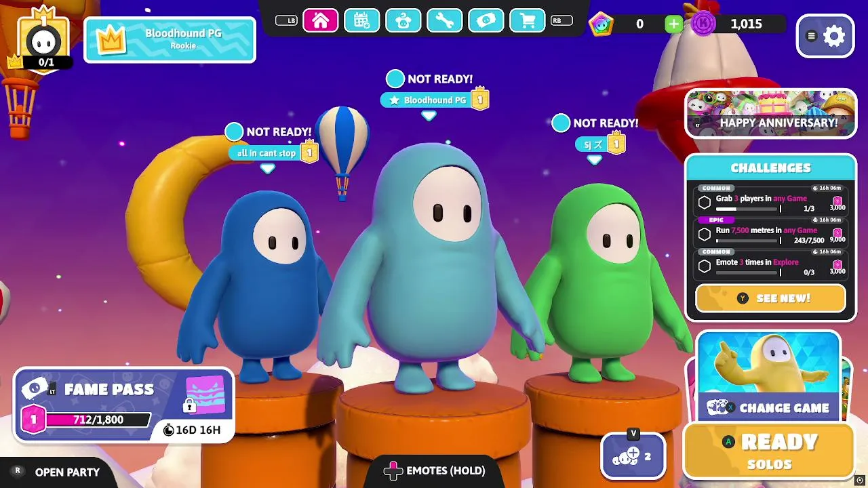
Task: Click the 243/7,500 challenge progress text
Action: click(808, 241)
